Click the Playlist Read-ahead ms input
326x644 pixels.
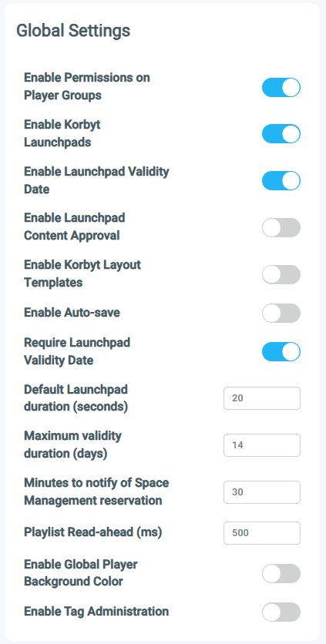click(262, 533)
